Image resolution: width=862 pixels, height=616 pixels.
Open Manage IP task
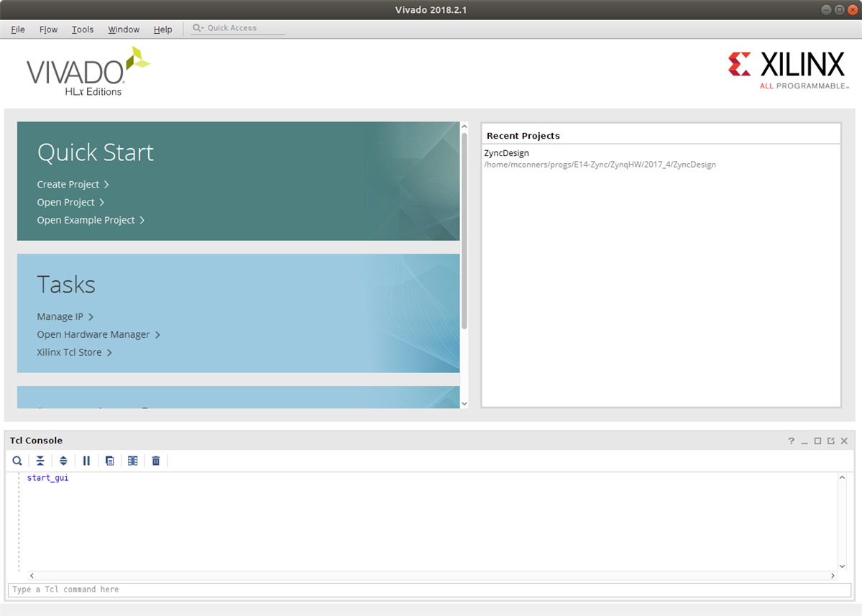(60, 316)
